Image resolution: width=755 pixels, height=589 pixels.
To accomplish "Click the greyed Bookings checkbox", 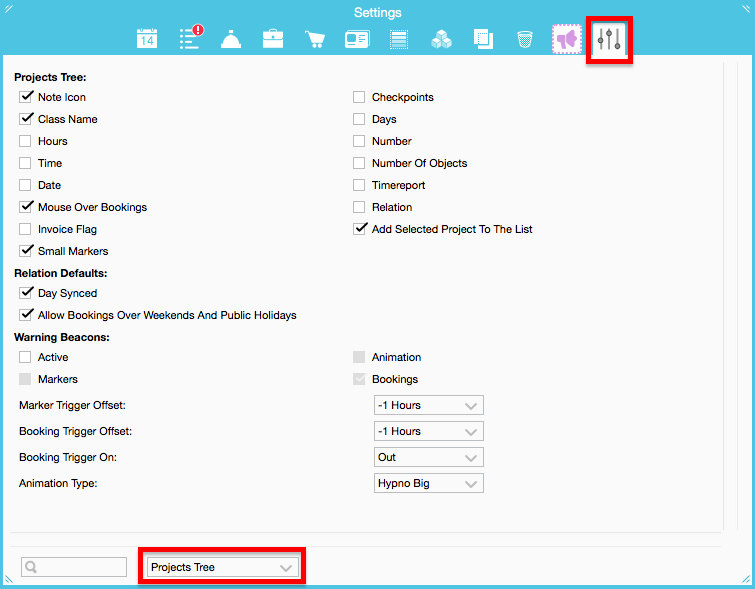I will point(359,379).
